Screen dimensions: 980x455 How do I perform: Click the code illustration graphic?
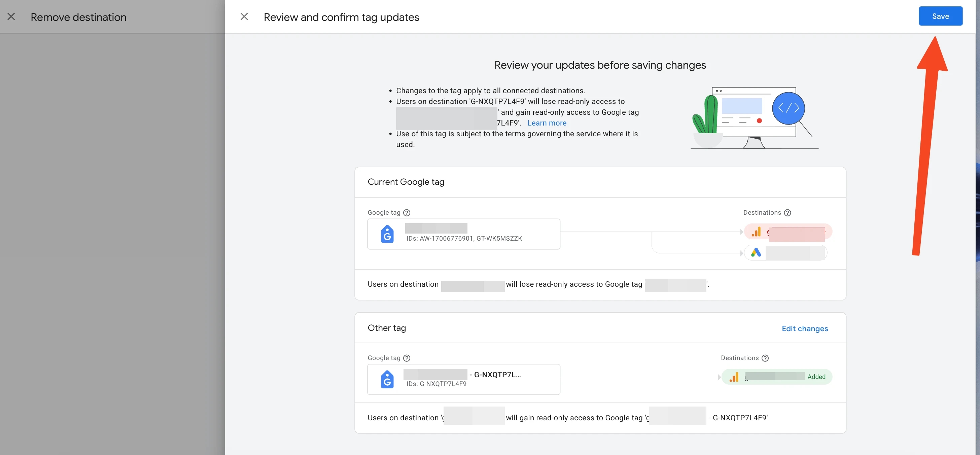[754, 117]
